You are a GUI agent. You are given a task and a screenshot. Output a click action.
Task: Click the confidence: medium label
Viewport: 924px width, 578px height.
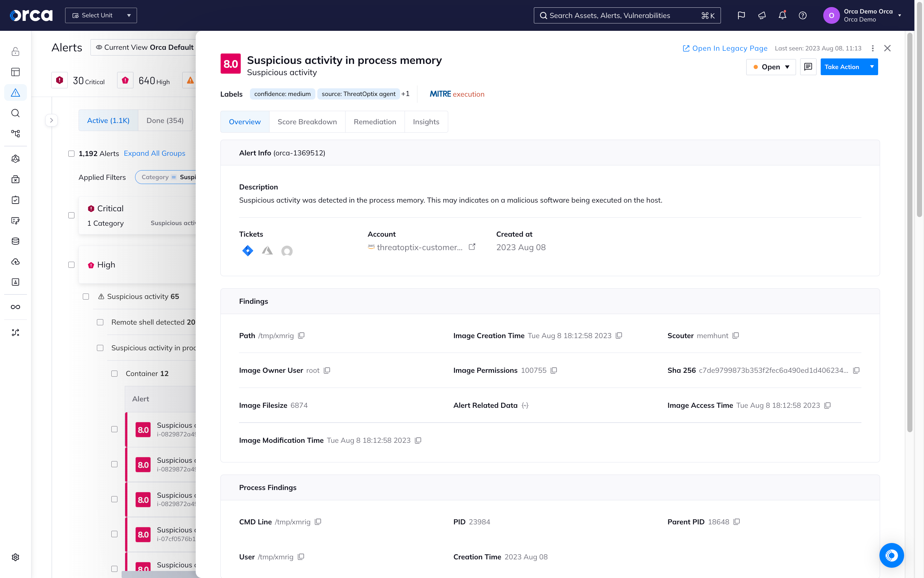283,94
